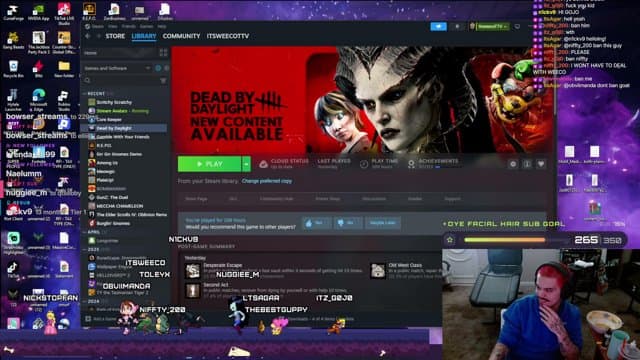Open the Friends menu in Steam
640x360 pixels.
pyautogui.click(x=128, y=27)
